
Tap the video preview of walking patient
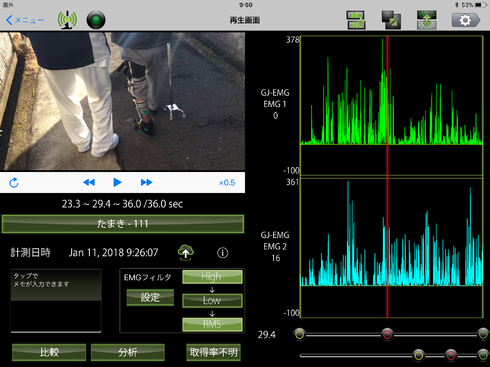(122, 101)
